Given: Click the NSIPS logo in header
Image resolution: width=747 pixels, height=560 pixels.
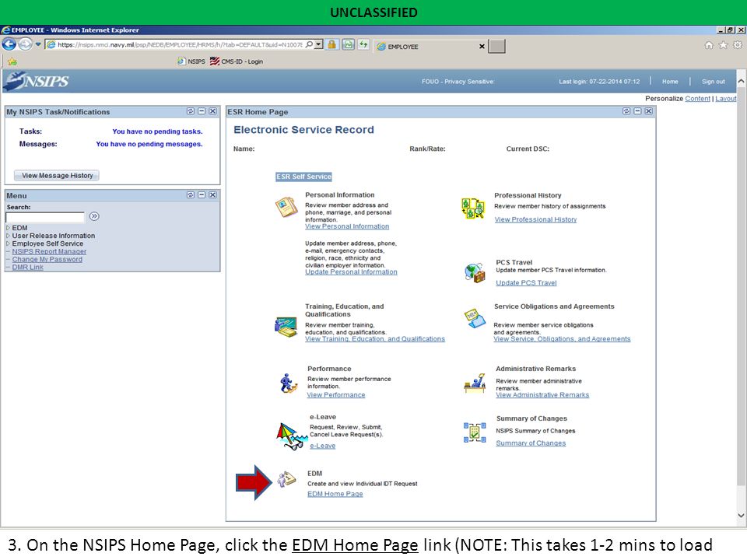Looking at the screenshot, I should point(37,81).
